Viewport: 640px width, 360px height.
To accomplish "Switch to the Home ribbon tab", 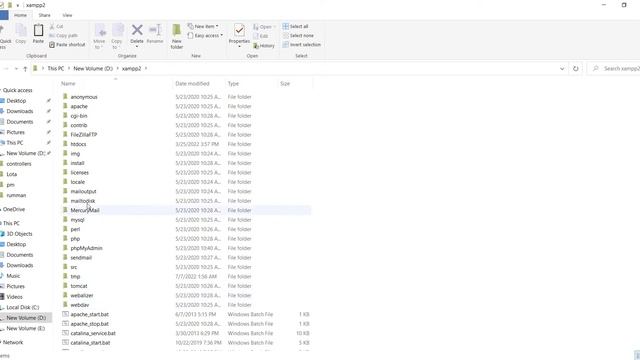I will click(x=20, y=15).
